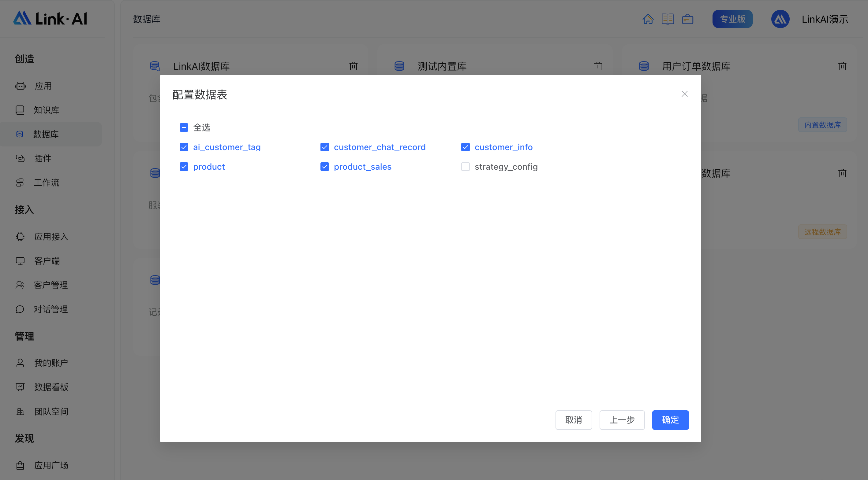The height and width of the screenshot is (480, 868).
Task: Click the close button on 配置数据表 dialog
Action: click(x=685, y=94)
